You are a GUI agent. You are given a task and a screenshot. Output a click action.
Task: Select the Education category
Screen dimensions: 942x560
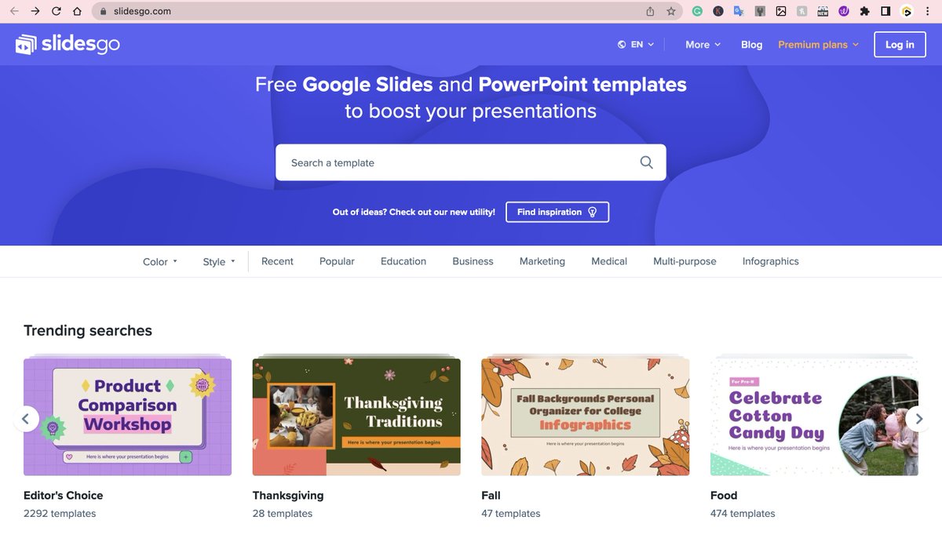pos(403,261)
